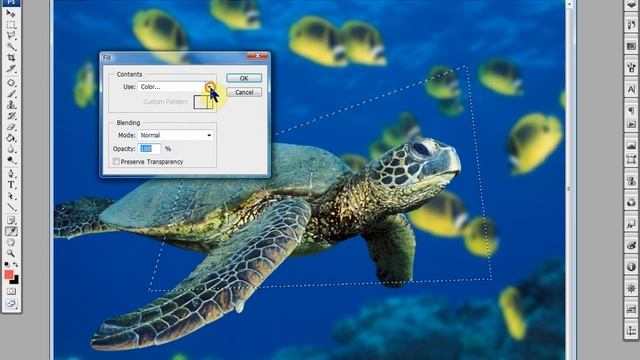640x360 pixels.
Task: Select the Healing Brush tool
Action: click(11, 83)
